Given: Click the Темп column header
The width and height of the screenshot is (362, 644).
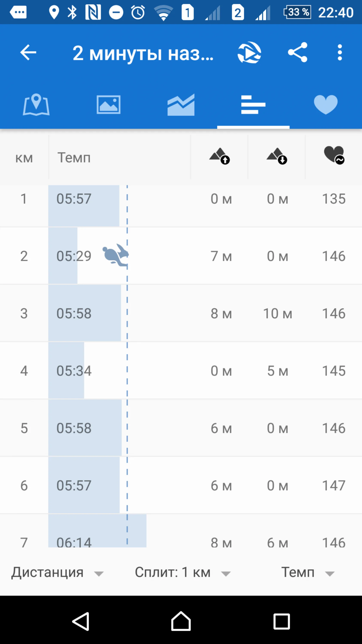Looking at the screenshot, I should pos(74,158).
